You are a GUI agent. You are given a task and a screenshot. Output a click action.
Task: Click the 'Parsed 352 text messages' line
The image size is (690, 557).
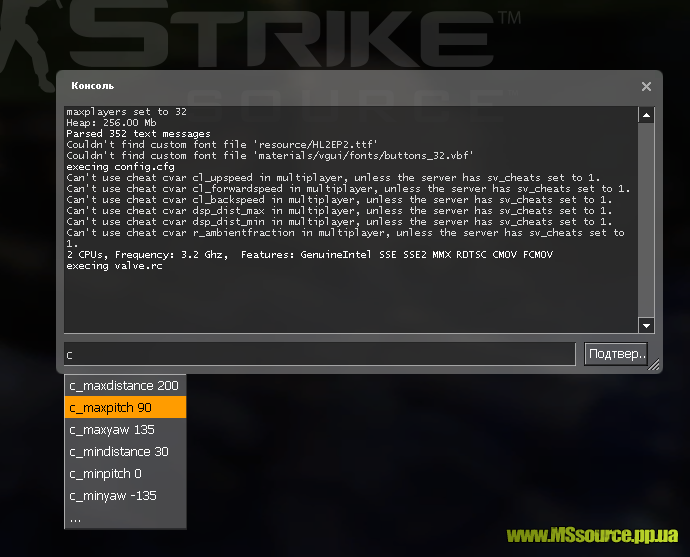pyautogui.click(x=138, y=134)
